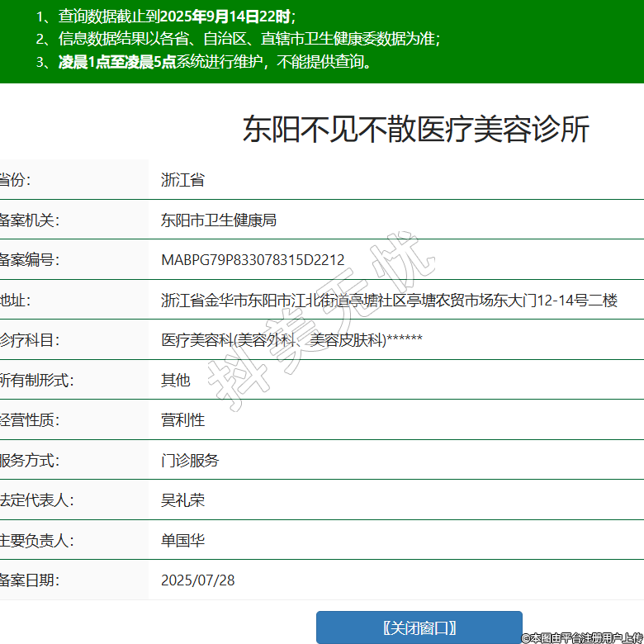Click the filing date 2025/07/28
This screenshot has width=644, height=644.
coord(198,580)
